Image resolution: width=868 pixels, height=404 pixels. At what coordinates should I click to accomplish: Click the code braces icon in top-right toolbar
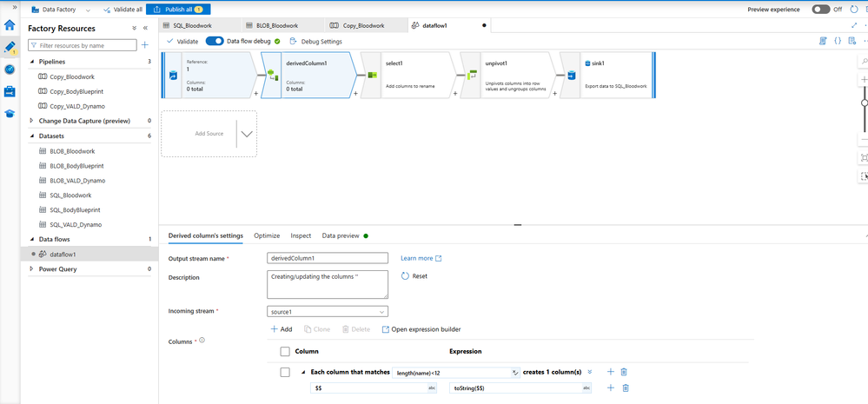838,41
